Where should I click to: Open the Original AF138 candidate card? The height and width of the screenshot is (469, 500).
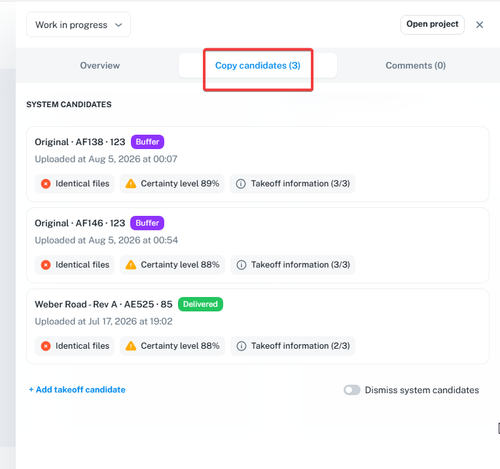tap(258, 164)
